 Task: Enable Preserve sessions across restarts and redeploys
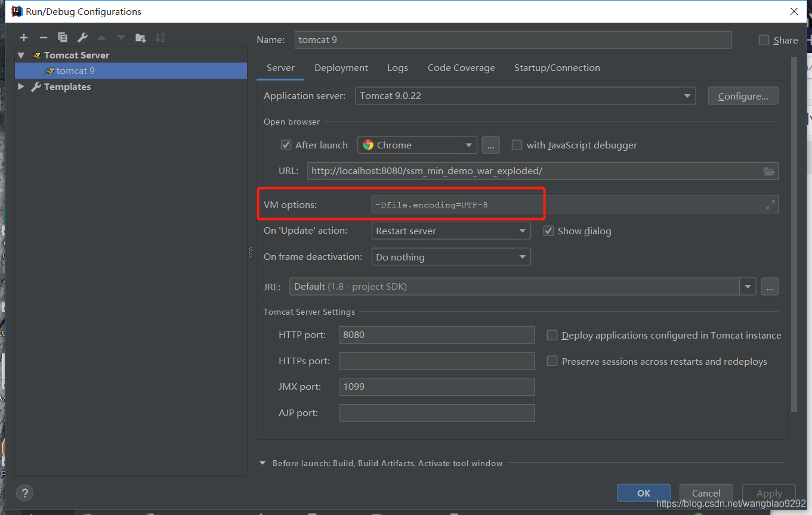[x=552, y=361]
